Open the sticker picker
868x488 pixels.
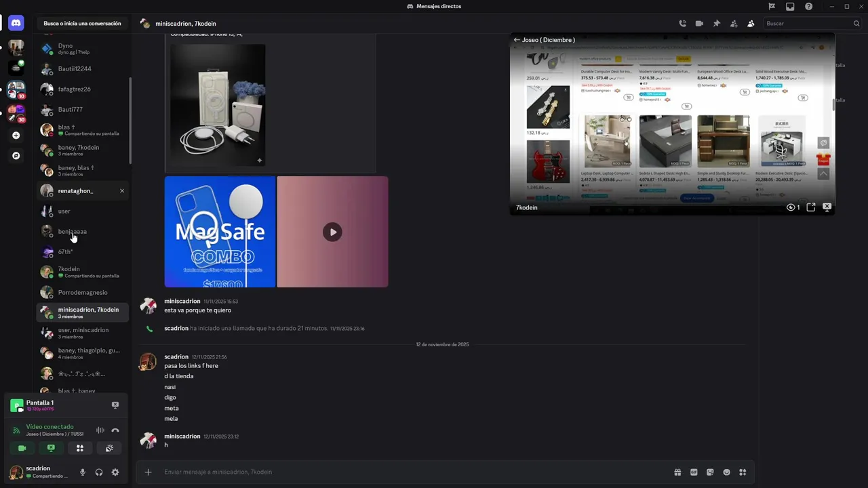(x=710, y=472)
